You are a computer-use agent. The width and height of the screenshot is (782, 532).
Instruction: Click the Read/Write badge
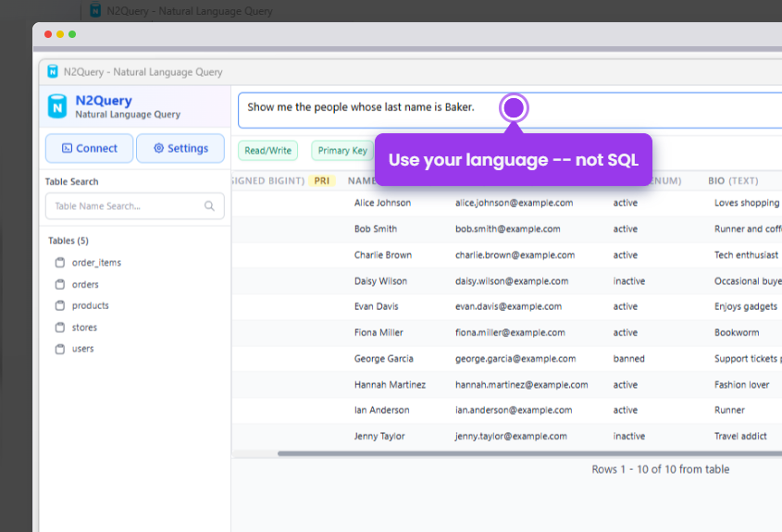(x=267, y=151)
